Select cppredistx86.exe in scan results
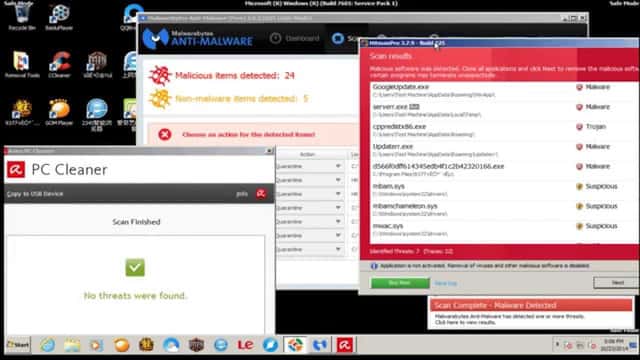 pos(504,130)
